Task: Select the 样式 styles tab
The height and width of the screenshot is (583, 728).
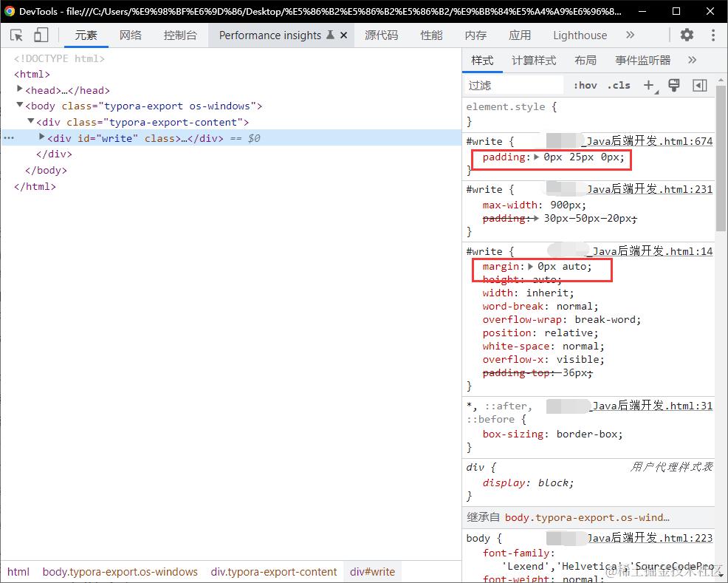Action: click(x=482, y=61)
